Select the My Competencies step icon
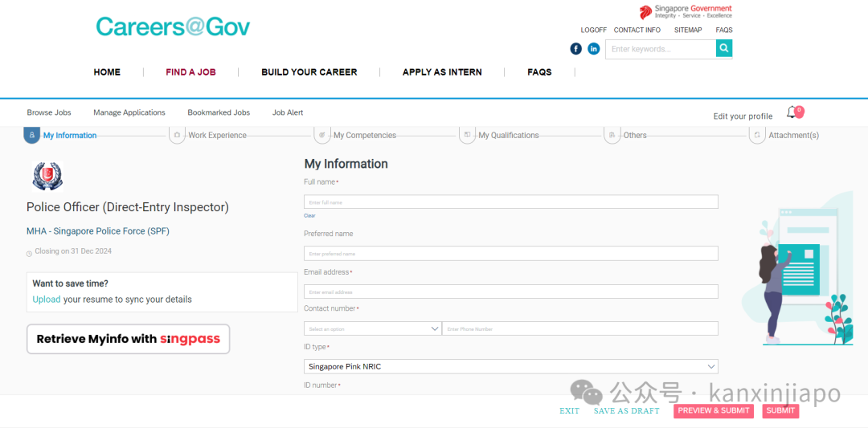This screenshot has width=868, height=428. 321,135
